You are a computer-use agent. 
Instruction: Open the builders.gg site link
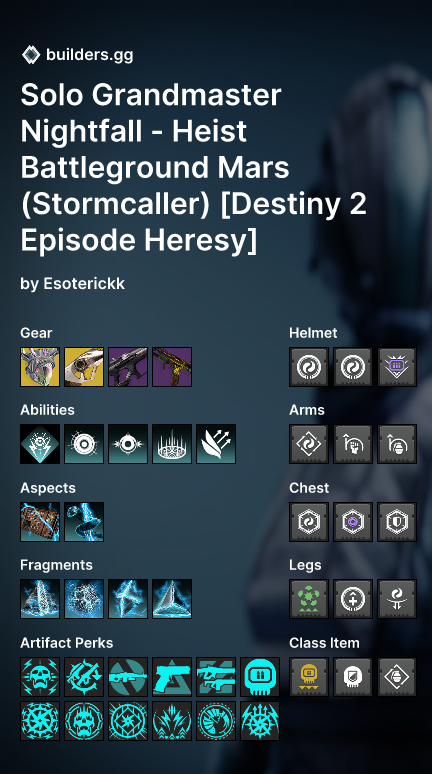(89, 54)
